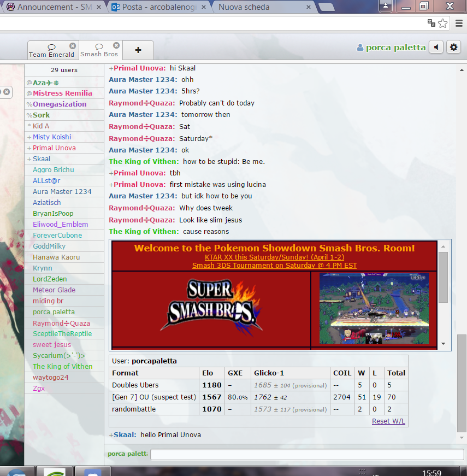This screenshot has height=476, width=467.
Task: Click the room intro scrollbar thumb
Action: pos(444,277)
